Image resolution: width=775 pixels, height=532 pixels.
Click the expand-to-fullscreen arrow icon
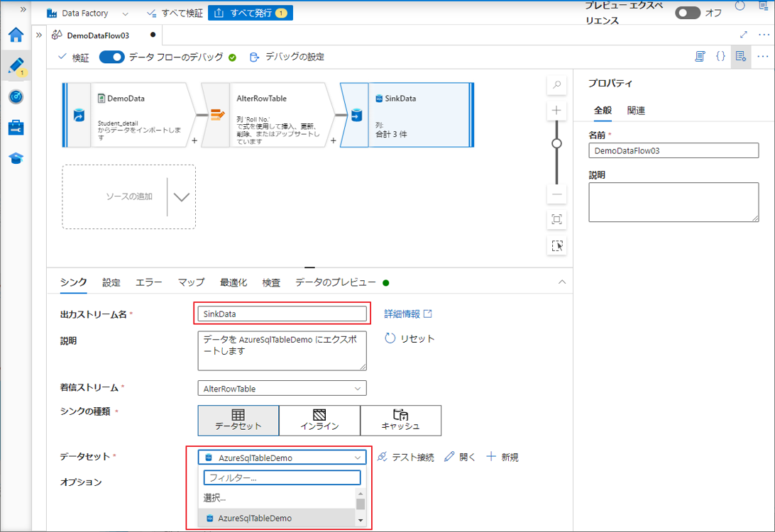pos(743,35)
